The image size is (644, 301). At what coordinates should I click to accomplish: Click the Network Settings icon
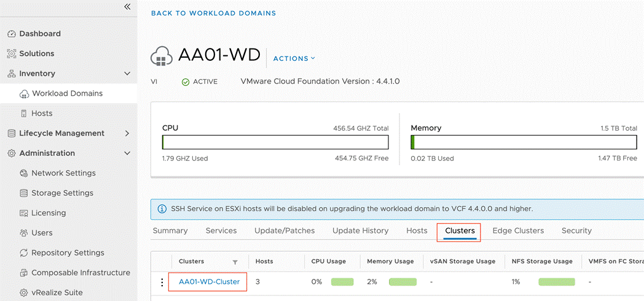tap(24, 173)
